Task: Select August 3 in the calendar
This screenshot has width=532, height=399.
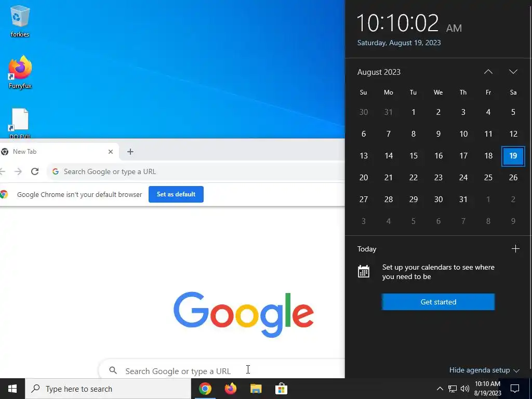Action: click(x=463, y=112)
